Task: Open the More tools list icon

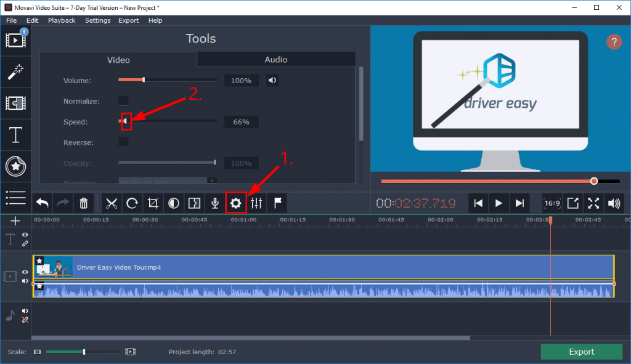Action: (x=15, y=198)
